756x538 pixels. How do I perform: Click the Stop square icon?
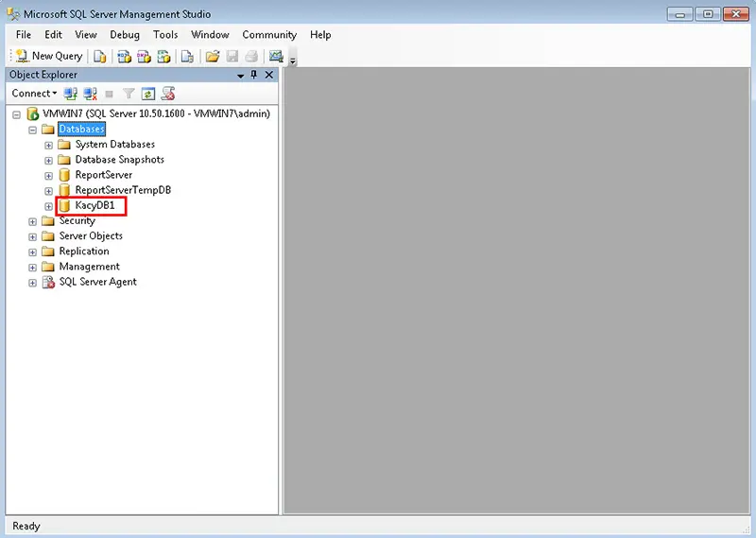109,95
